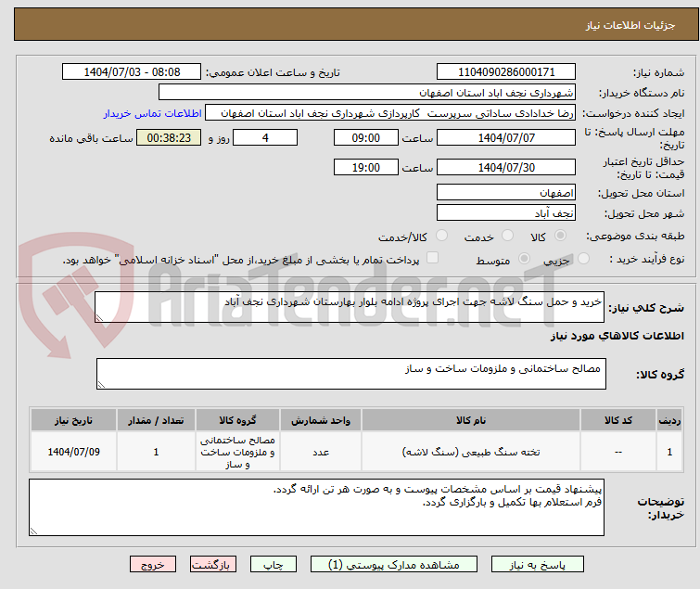The width and height of the screenshot is (700, 589).
Task: Select the کالا radio button
Action: click(x=560, y=236)
